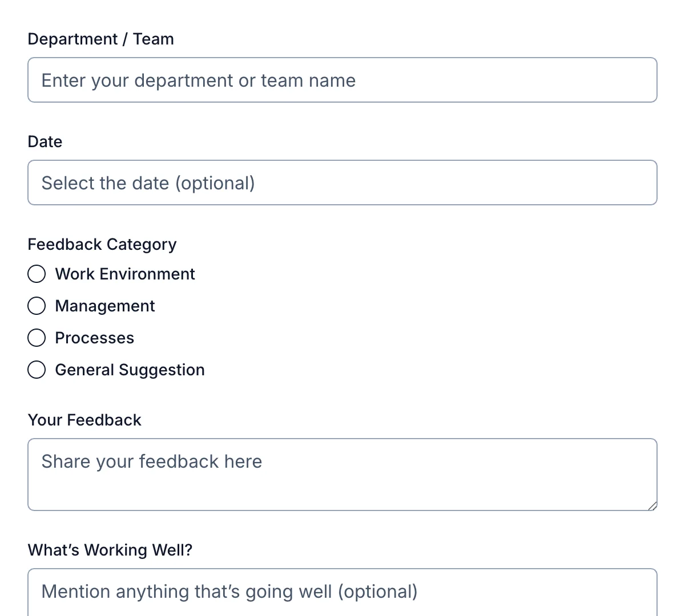Click the Date label above the date field
The image size is (685, 616).
pos(45,141)
